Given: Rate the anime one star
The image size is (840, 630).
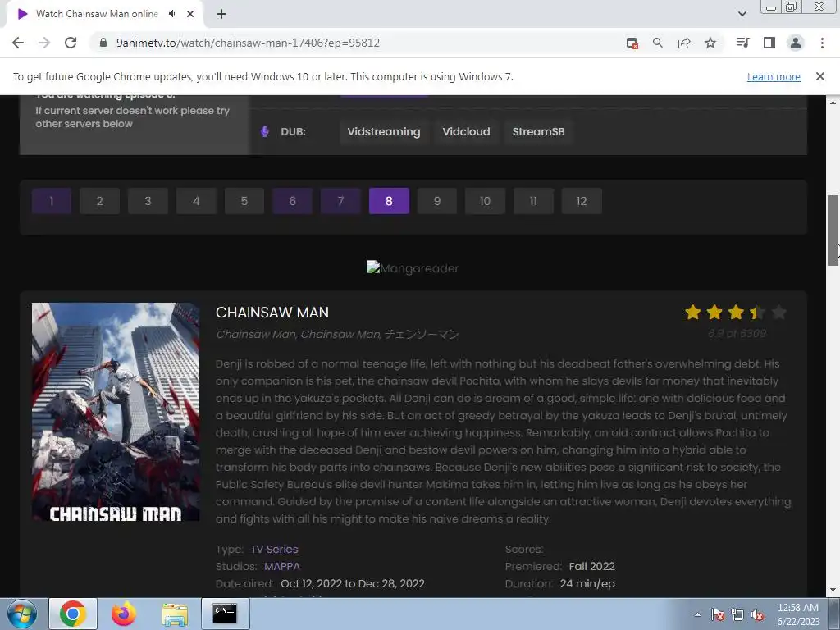Looking at the screenshot, I should (x=692, y=312).
